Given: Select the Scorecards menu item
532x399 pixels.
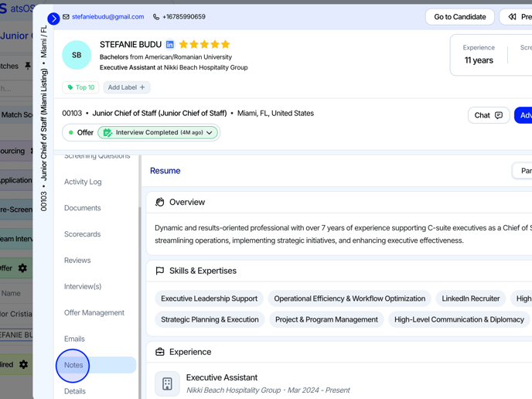Looking at the screenshot, I should click(82, 234).
